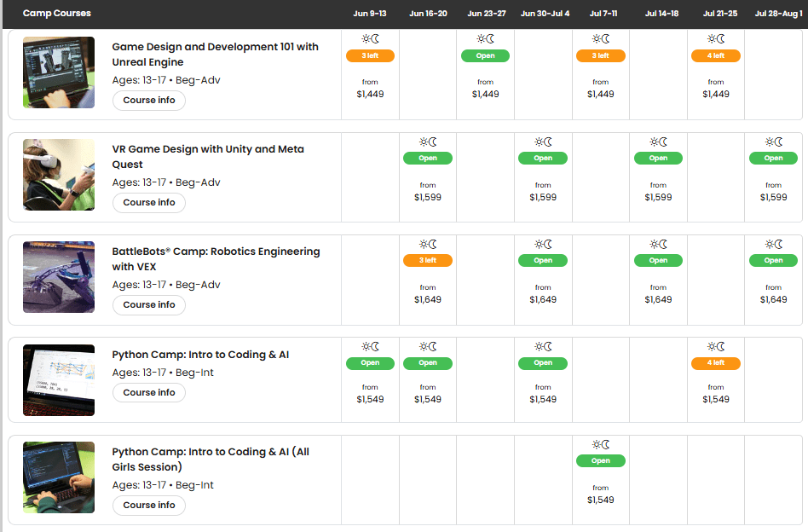Click day/night icon for BattleBots Jun 30-Jul 4
The image size is (808, 532).
[543, 244]
